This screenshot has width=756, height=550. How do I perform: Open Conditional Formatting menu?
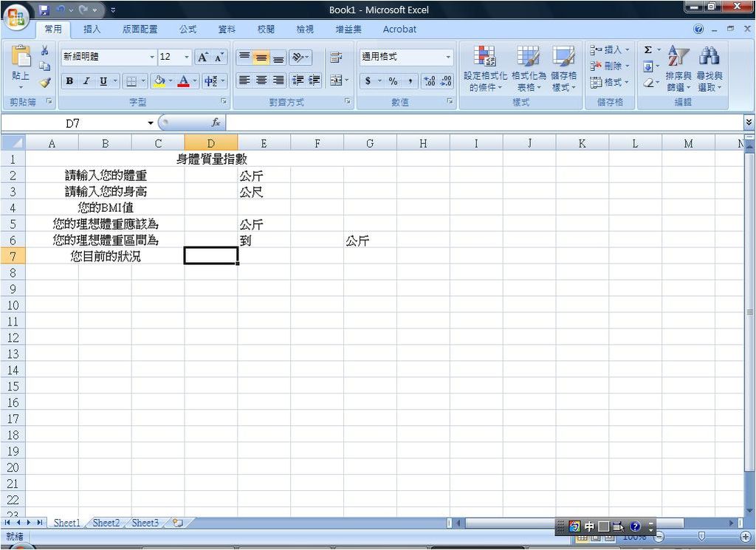click(x=485, y=69)
